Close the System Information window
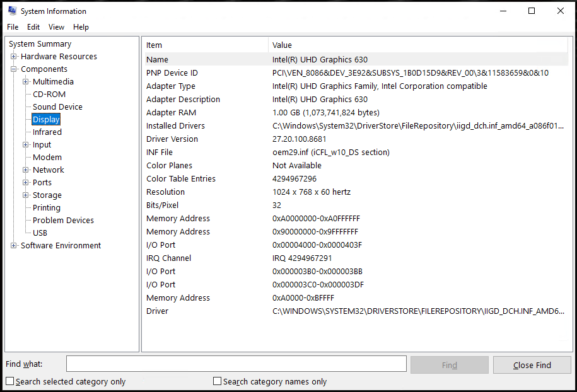Image resolution: width=577 pixels, height=392 pixels. [560, 11]
